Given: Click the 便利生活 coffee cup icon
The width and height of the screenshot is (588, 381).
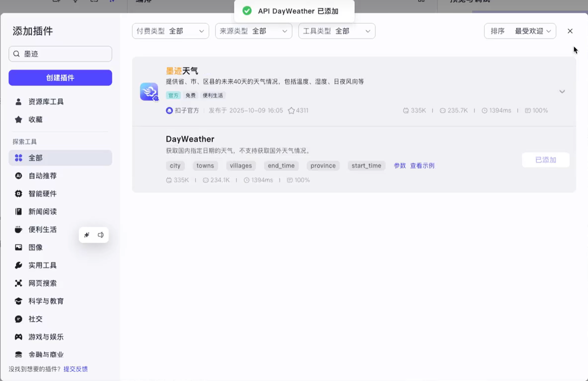Looking at the screenshot, I should (x=18, y=229).
